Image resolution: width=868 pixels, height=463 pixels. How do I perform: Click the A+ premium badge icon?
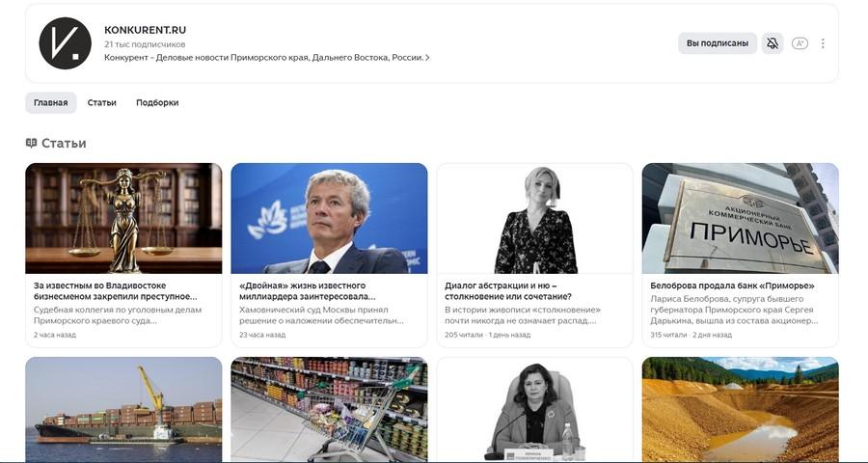(x=800, y=43)
